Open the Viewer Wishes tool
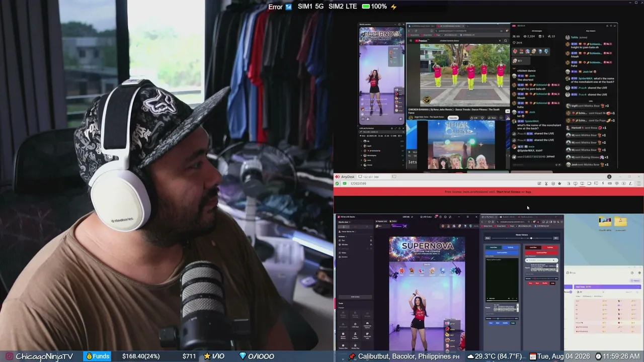The width and height of the screenshot is (644, 362). click(x=343, y=335)
